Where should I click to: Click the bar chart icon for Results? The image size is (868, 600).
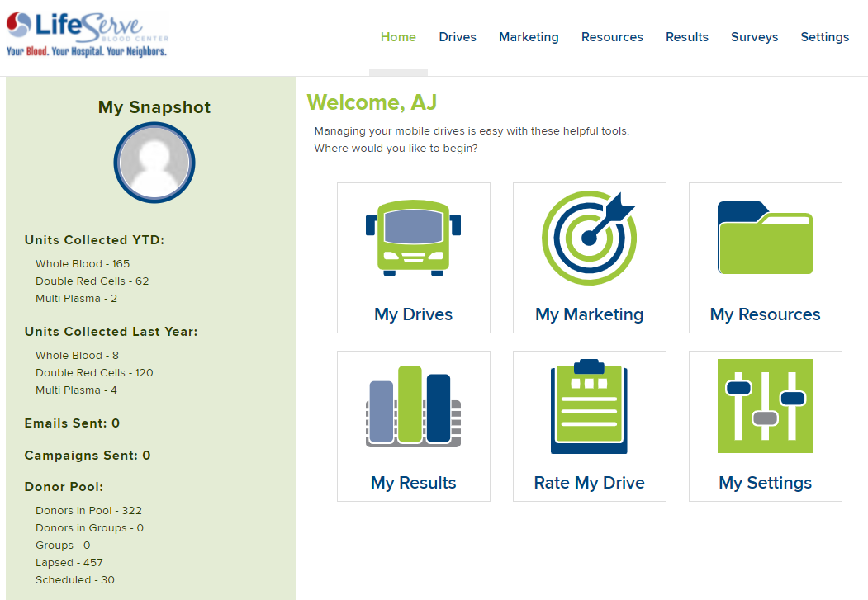click(413, 406)
